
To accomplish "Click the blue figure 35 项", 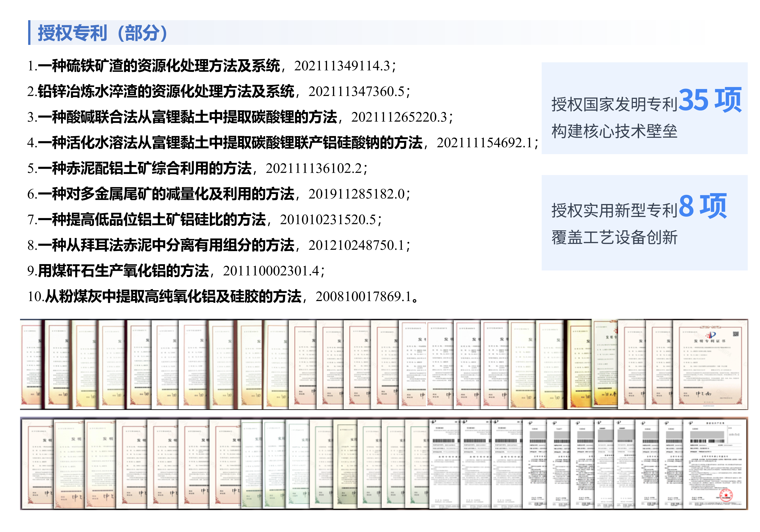I will point(710,100).
